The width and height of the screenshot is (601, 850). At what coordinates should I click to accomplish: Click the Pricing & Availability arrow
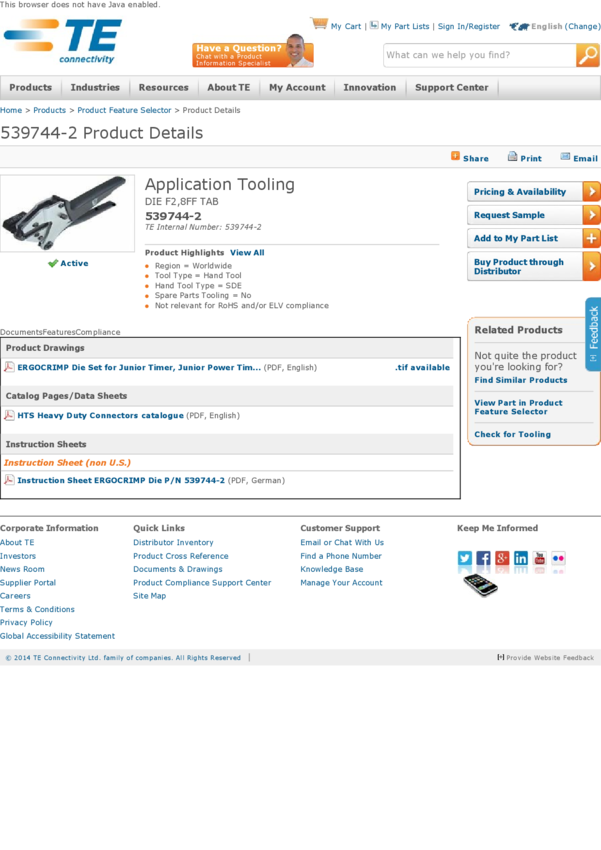591,191
